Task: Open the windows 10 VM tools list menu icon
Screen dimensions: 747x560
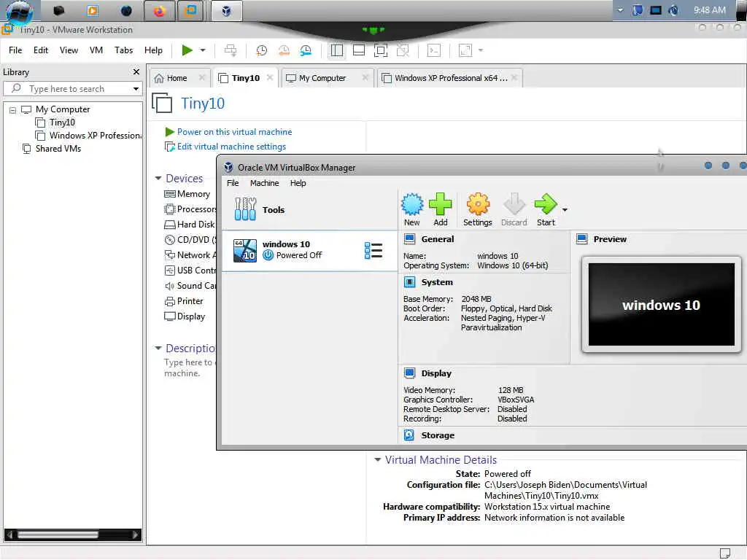Action: tap(373, 251)
